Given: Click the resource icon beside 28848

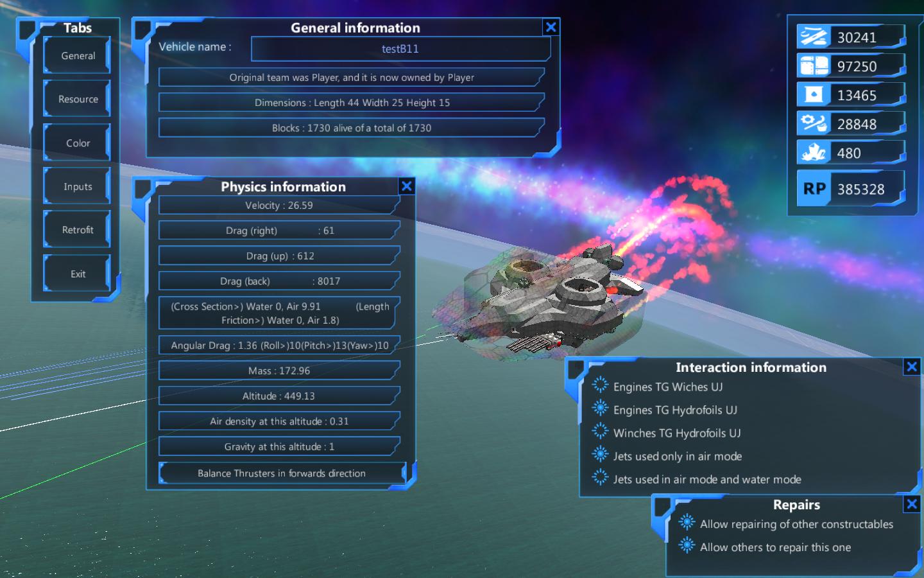Looking at the screenshot, I should pyautogui.click(x=813, y=124).
